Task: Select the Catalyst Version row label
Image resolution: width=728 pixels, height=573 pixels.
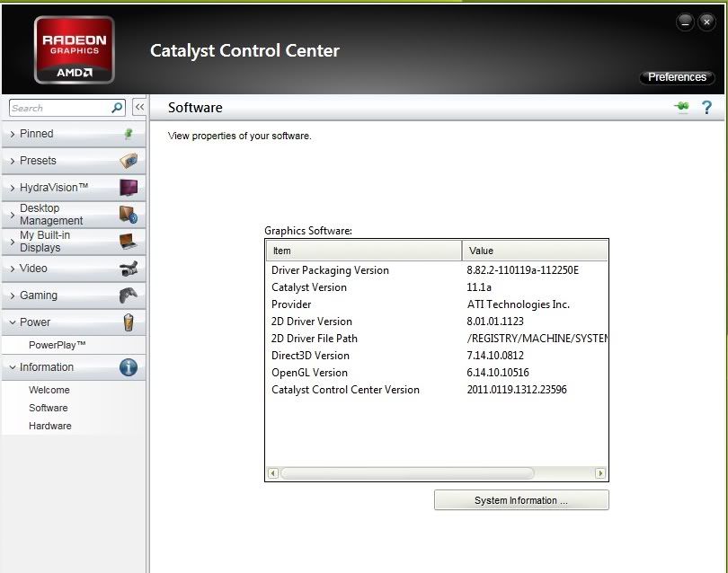Action: (309, 287)
